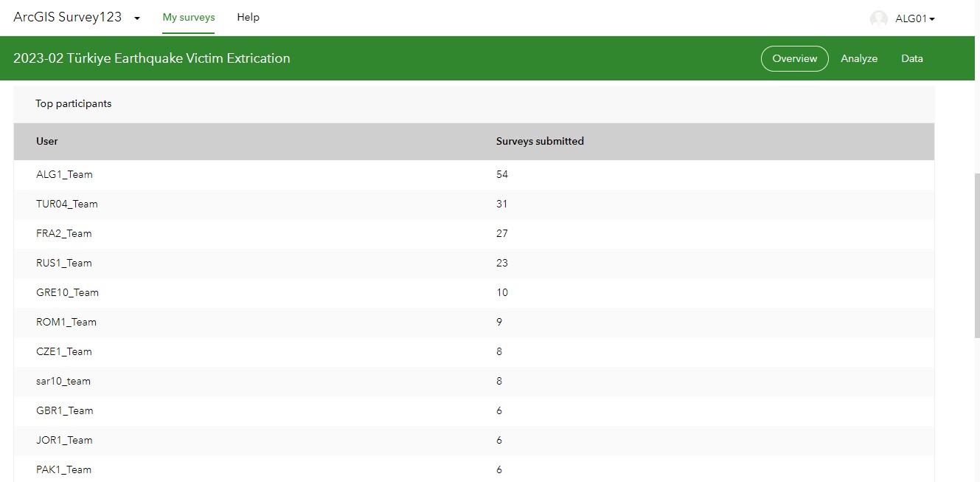The width and height of the screenshot is (980, 482).
Task: Open the Analyze tab
Action: click(x=859, y=59)
